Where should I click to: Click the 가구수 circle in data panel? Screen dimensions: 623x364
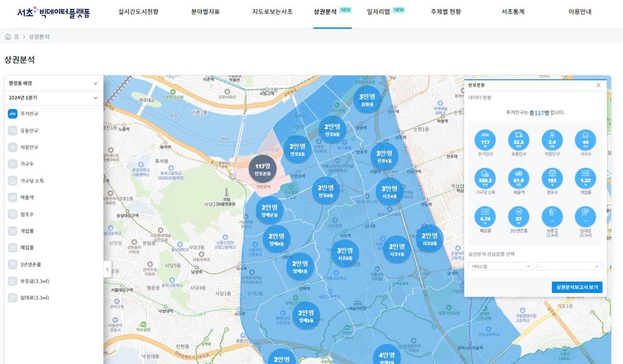pyautogui.click(x=585, y=140)
